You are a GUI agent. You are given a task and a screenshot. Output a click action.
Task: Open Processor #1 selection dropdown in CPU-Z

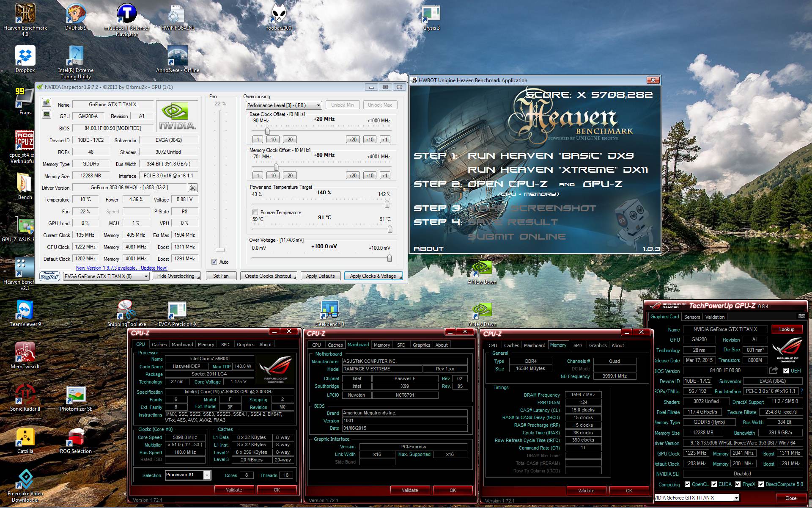coord(188,475)
